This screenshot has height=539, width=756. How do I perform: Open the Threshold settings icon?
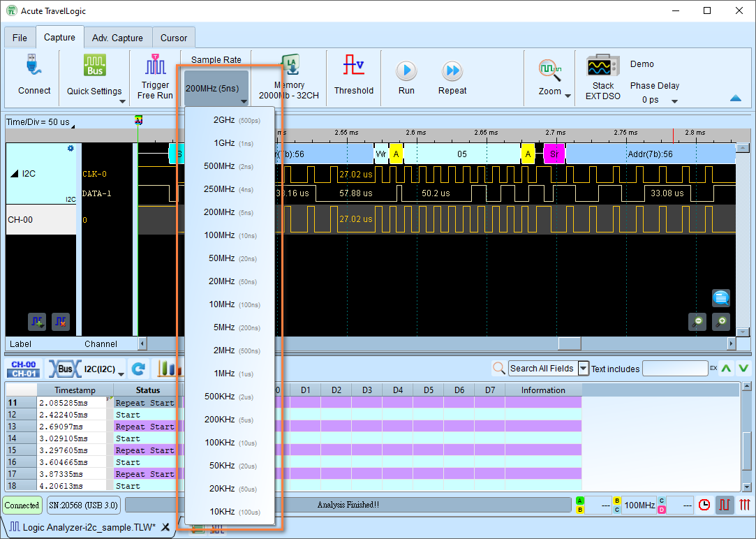pos(353,65)
